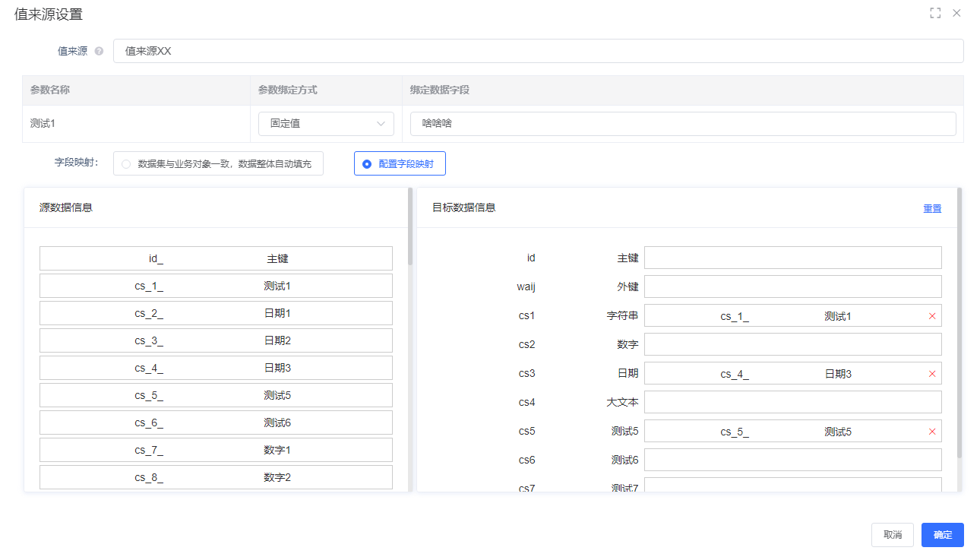
Task: Select the id_ 主键 source row
Action: click(216, 258)
